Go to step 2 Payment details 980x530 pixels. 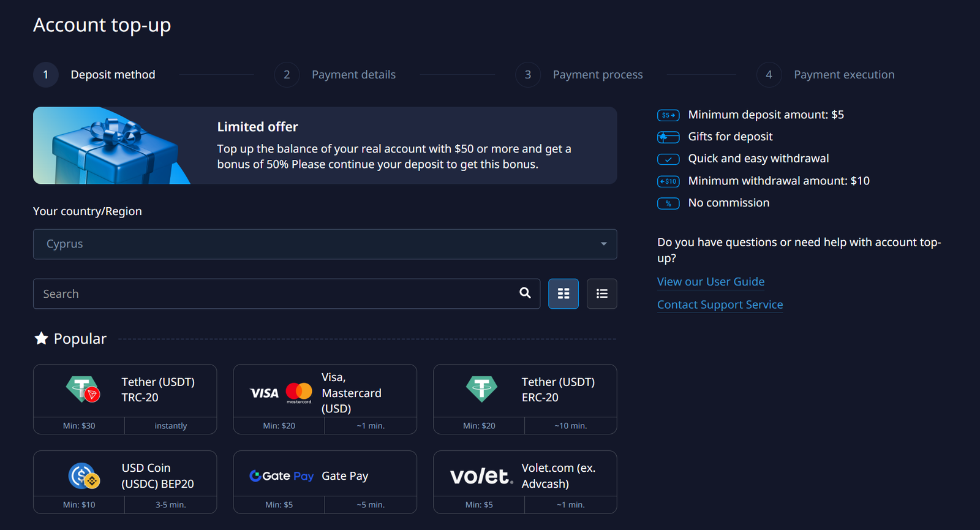[x=335, y=75]
